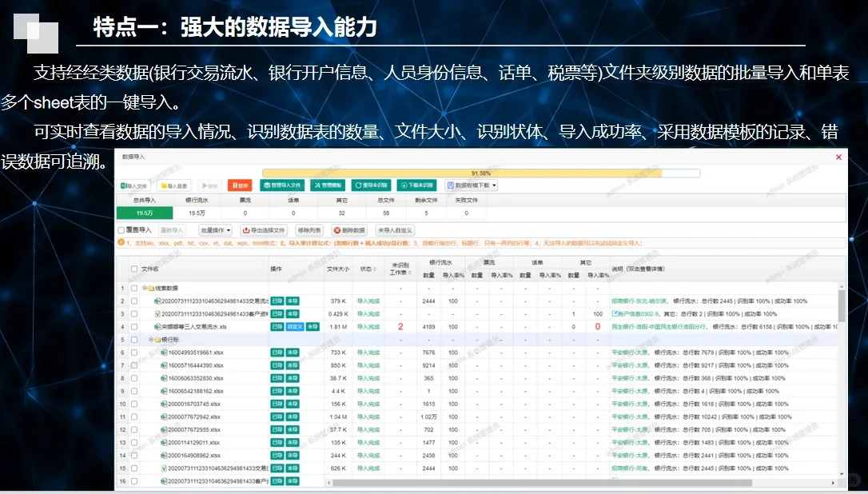
Task: Collapse the 线索数据 tree node
Action: 145,288
